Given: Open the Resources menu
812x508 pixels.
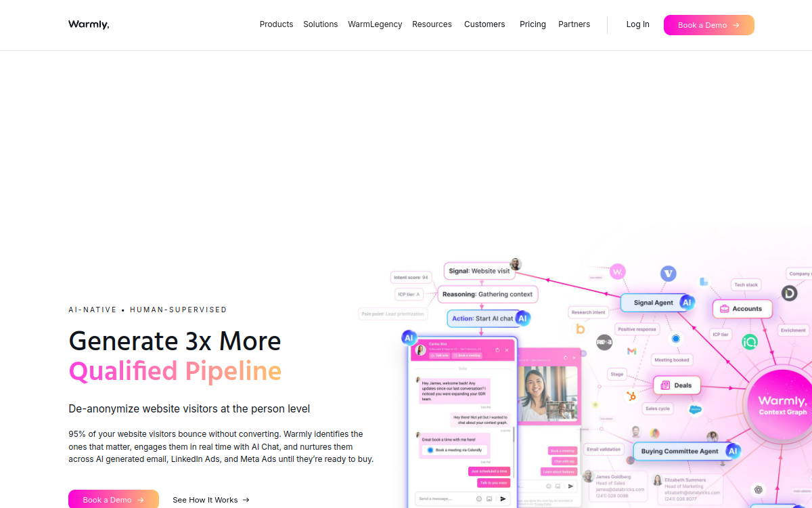Looking at the screenshot, I should 432,24.
